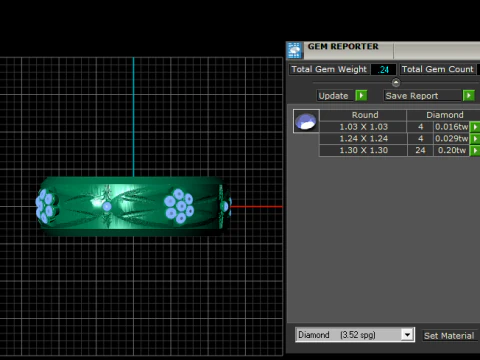Screen dimensions: 480x360
Task: Click green arrow on 0.029tw row
Action: [x=475, y=139]
